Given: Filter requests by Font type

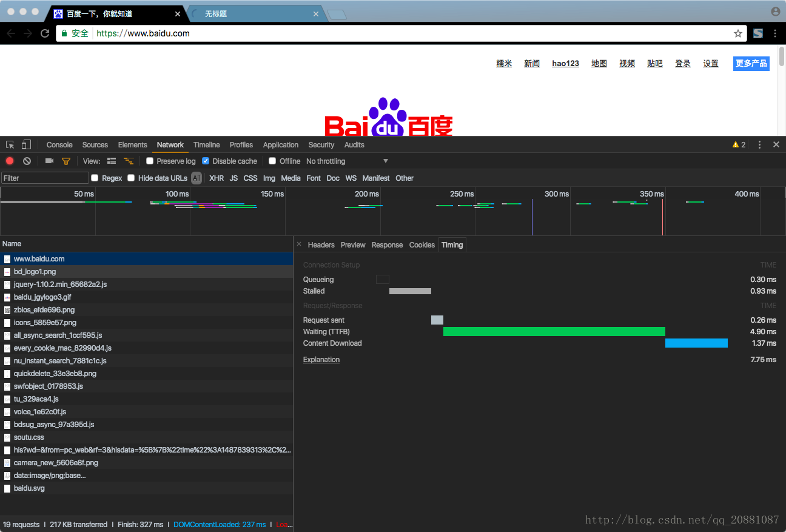Looking at the screenshot, I should coord(314,178).
